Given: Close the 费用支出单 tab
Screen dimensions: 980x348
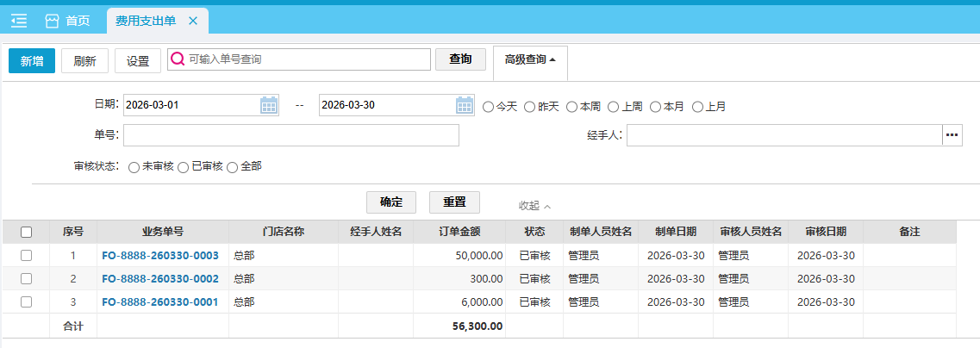Looking at the screenshot, I should 192,21.
